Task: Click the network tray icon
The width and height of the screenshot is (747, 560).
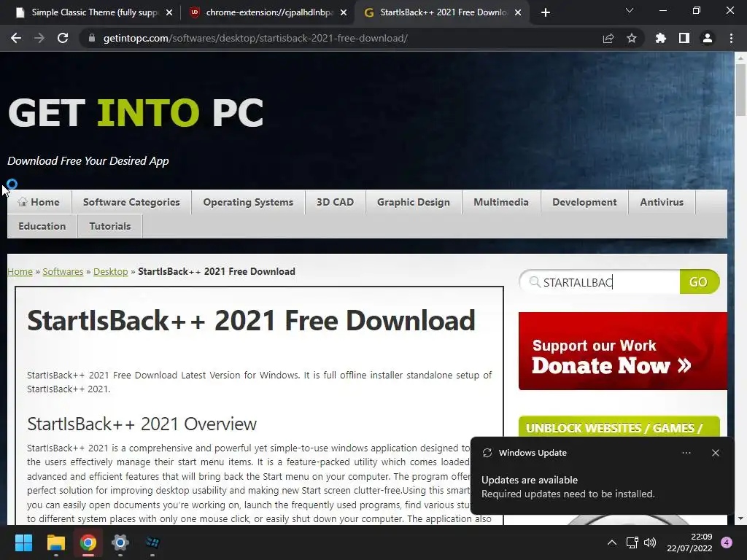Action: (632, 542)
